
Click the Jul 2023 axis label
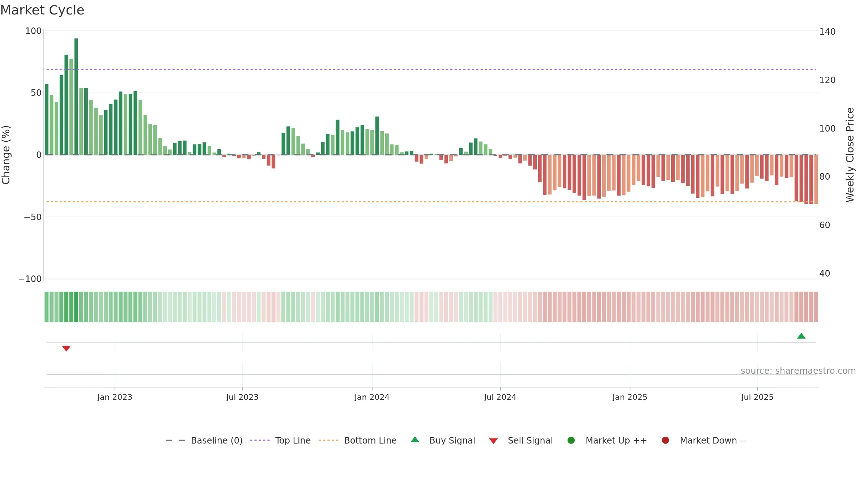click(x=242, y=397)
